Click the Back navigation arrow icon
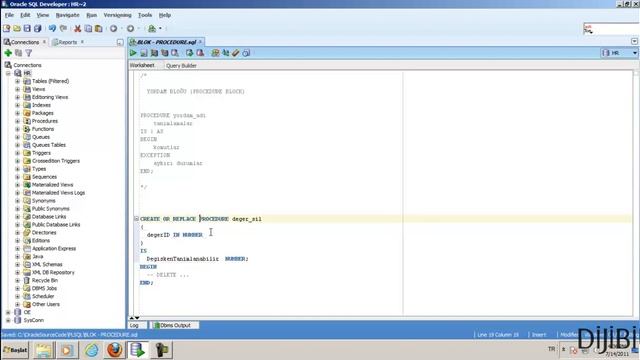640x360 pixels. 113,29
